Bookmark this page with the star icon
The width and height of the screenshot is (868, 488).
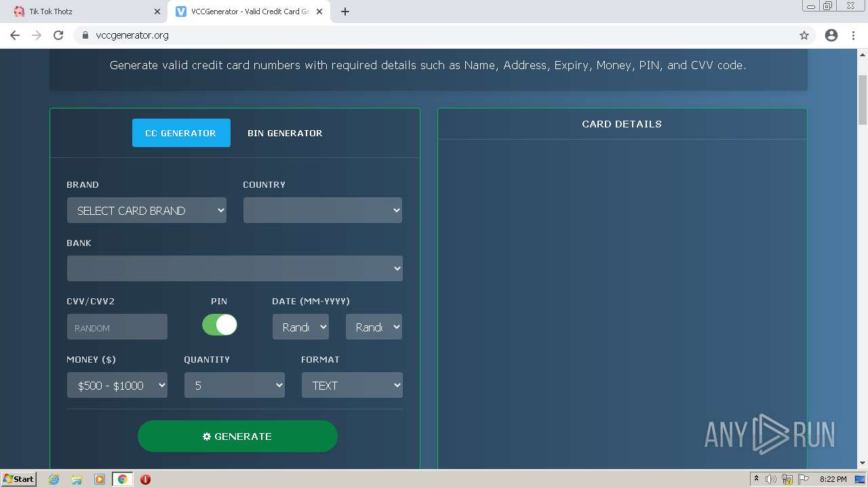tap(804, 35)
